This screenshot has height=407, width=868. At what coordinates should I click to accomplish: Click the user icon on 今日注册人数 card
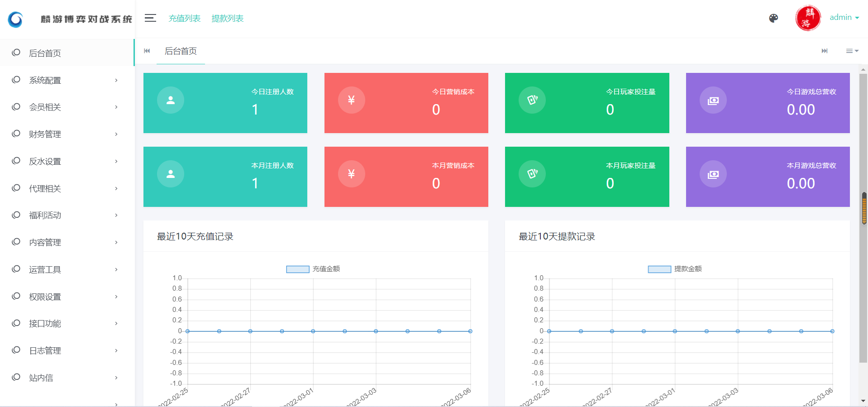tap(171, 100)
